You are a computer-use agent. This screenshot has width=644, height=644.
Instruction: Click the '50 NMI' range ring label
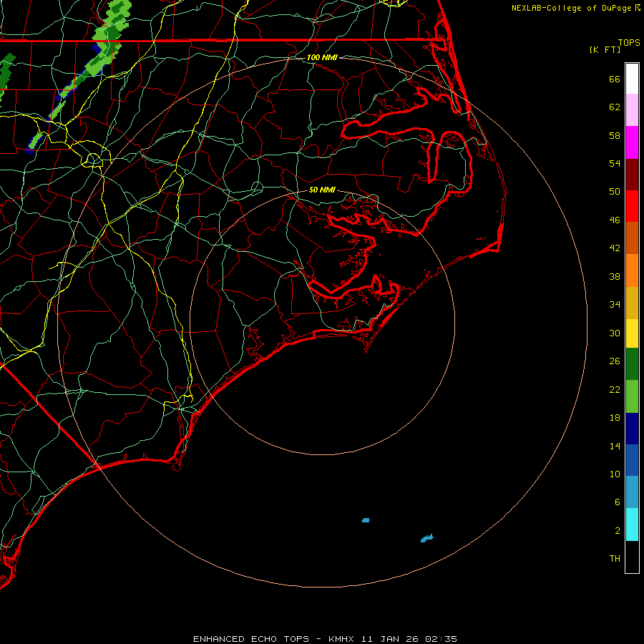point(322,190)
